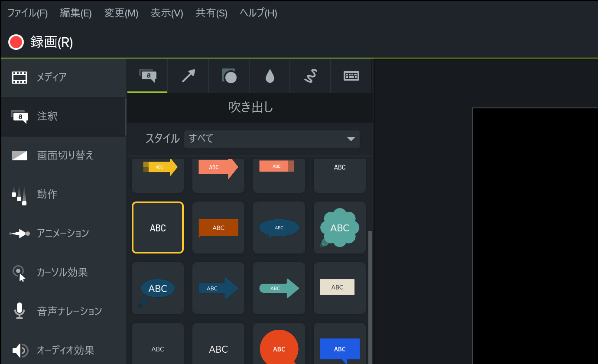Select the callout speech bubble tab
The height and width of the screenshot is (364, 598).
pyautogui.click(x=147, y=76)
